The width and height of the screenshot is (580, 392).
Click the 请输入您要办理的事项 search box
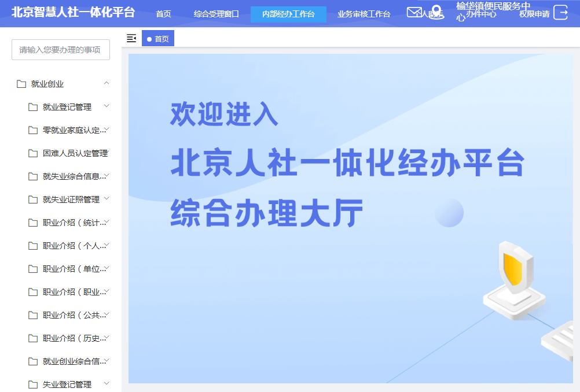[60, 49]
